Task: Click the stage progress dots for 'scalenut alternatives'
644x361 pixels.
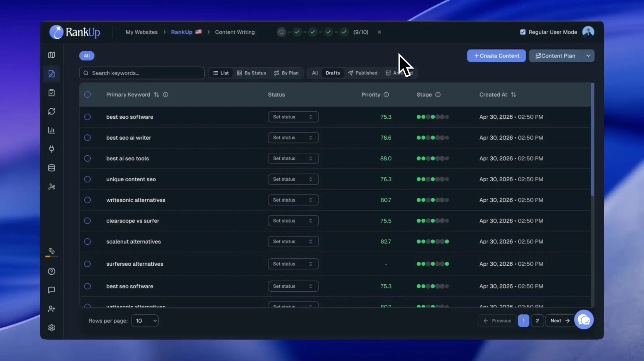Action: (x=433, y=241)
